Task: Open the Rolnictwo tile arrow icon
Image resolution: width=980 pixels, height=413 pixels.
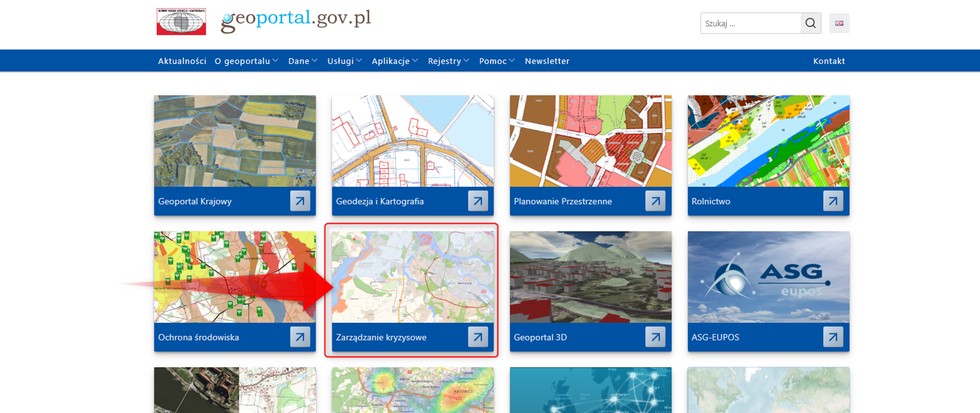Action: tap(832, 201)
